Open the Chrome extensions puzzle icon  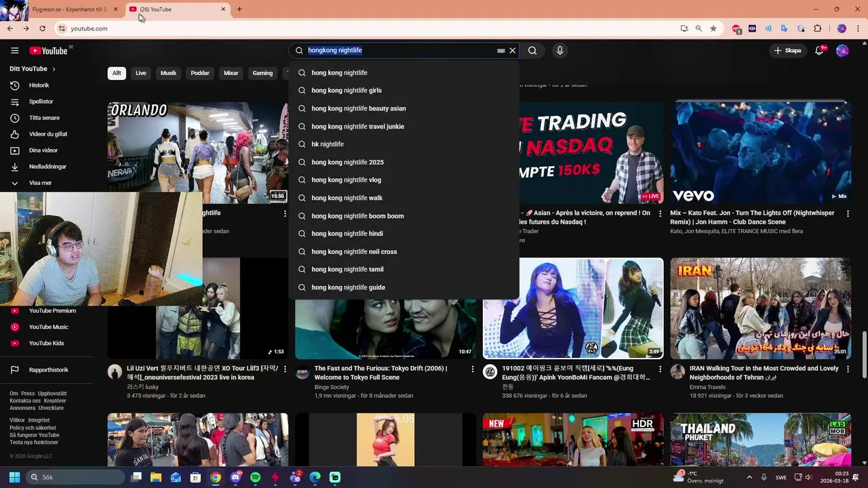tap(817, 28)
